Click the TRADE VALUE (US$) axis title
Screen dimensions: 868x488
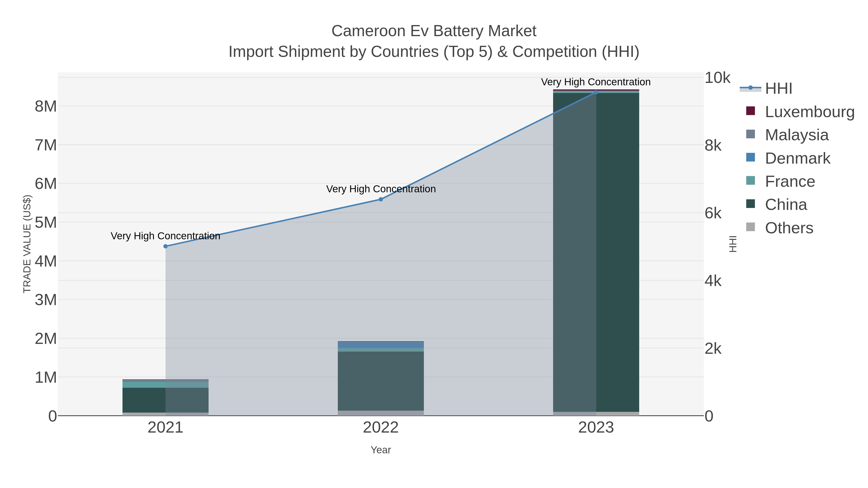27,244
